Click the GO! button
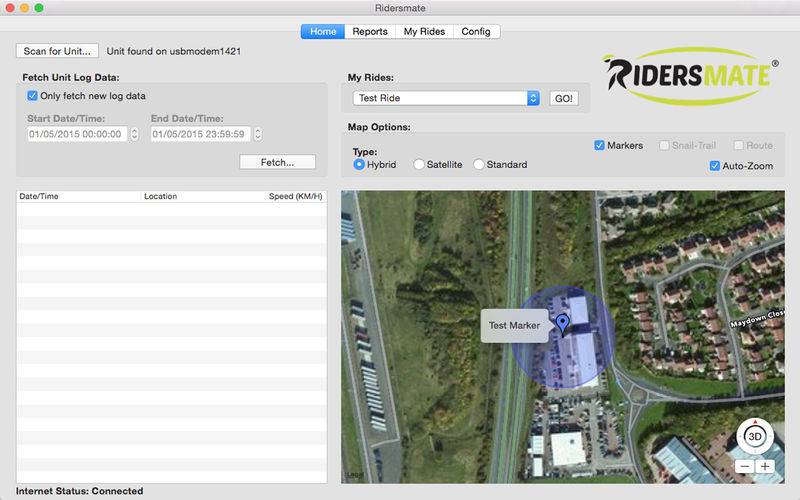 [x=564, y=98]
